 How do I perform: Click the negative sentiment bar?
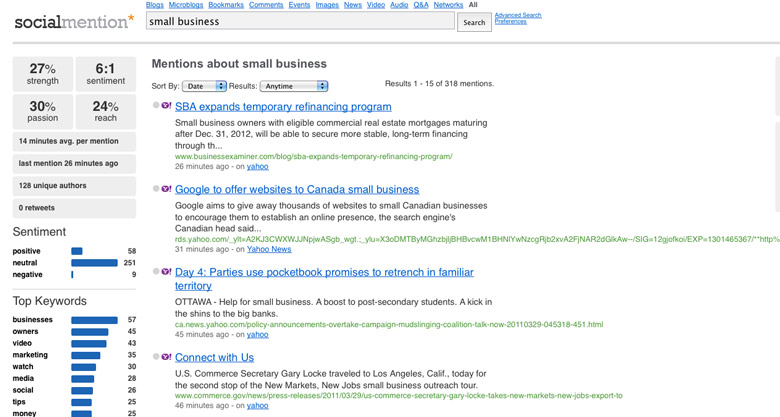click(x=72, y=275)
